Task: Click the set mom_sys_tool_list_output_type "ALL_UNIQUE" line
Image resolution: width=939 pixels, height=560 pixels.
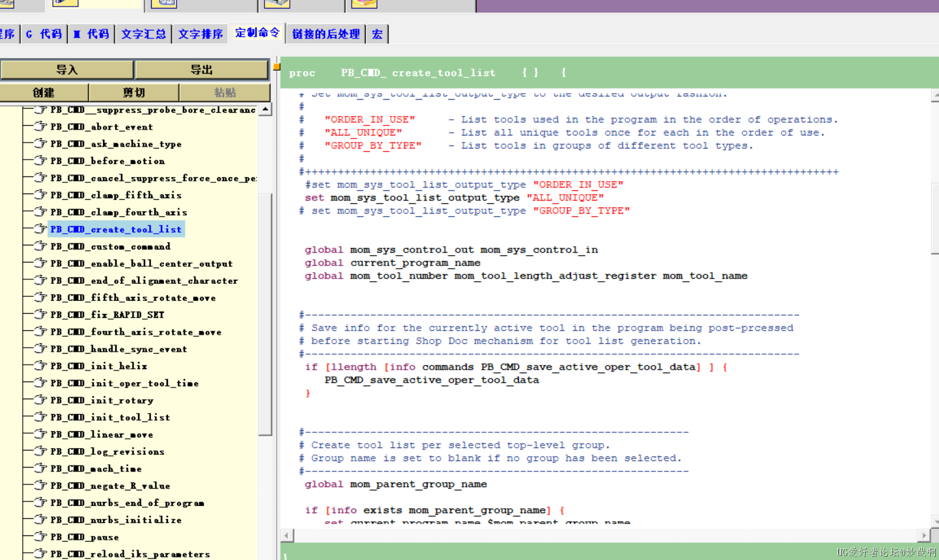Action: pyautogui.click(x=454, y=197)
